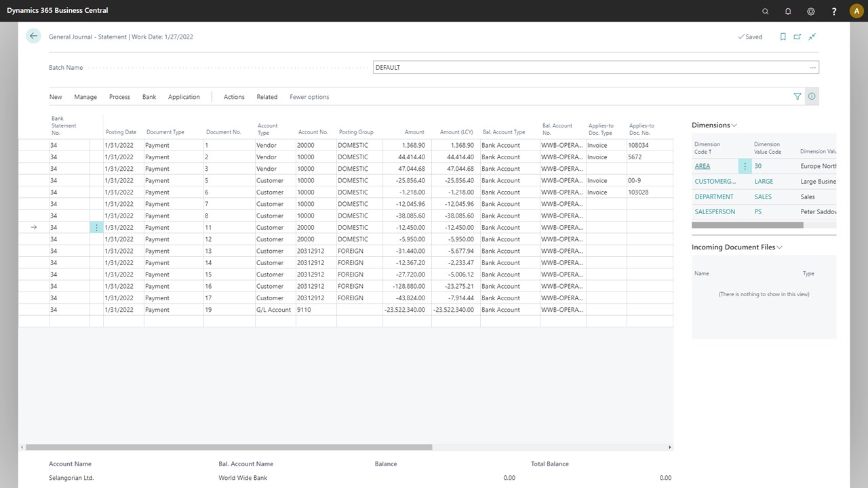This screenshot has height=488, width=868.
Task: Collapse the page with the arrows icon
Action: [812, 37]
